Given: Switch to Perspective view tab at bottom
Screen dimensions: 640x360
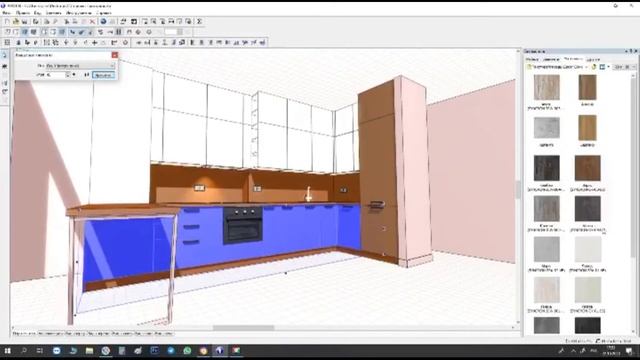Looking at the screenshot, I should 24,333.
